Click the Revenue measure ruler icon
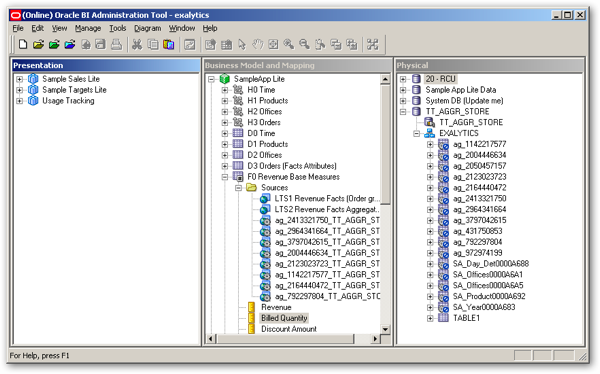Image resolution: width=600 pixels, height=374 pixels. coord(251,307)
